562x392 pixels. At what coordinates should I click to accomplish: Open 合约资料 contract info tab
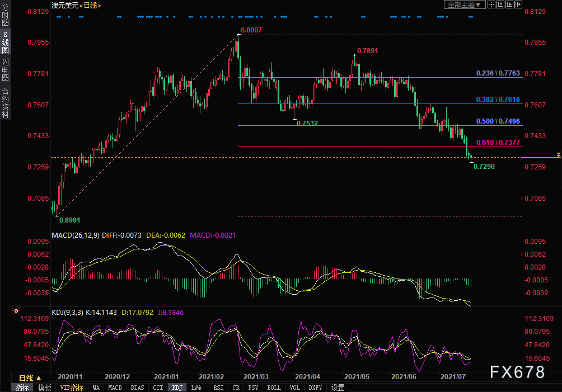pyautogui.click(x=5, y=102)
